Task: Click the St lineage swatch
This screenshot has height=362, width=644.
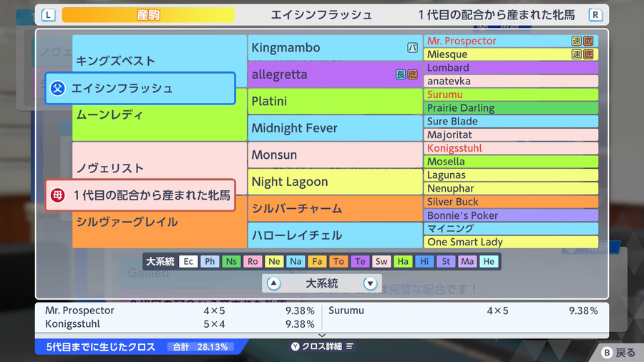Action: 446,261
